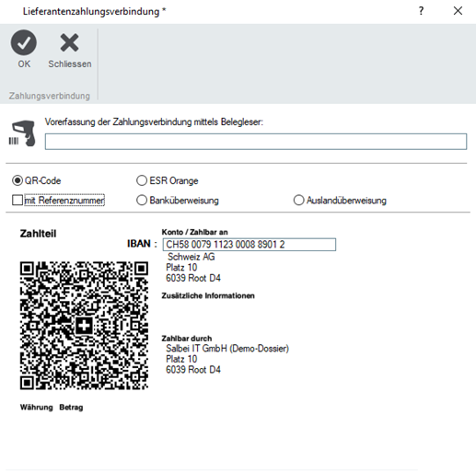Click the Währung label
The image size is (476, 472).
pos(36,408)
